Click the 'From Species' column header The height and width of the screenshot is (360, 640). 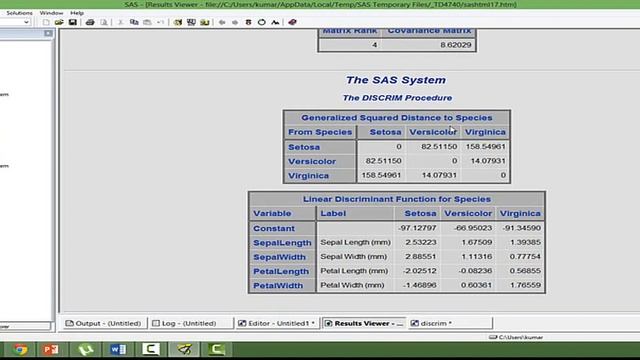(x=320, y=132)
